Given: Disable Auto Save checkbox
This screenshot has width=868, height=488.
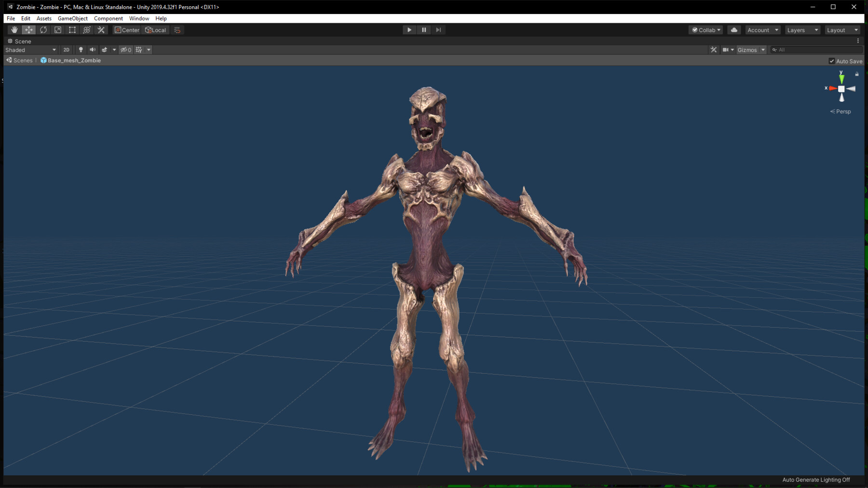Looking at the screenshot, I should (x=831, y=61).
